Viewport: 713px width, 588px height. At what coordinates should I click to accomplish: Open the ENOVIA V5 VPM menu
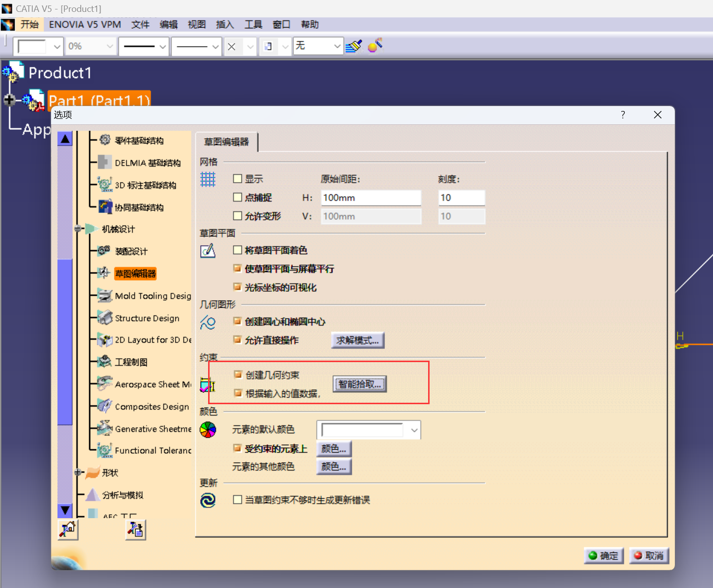pyautogui.click(x=85, y=24)
